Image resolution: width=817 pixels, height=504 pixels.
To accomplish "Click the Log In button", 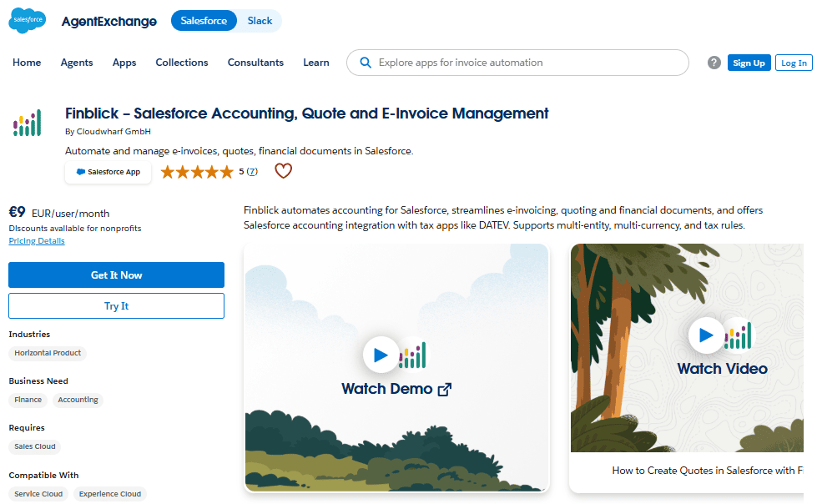I will [x=794, y=63].
